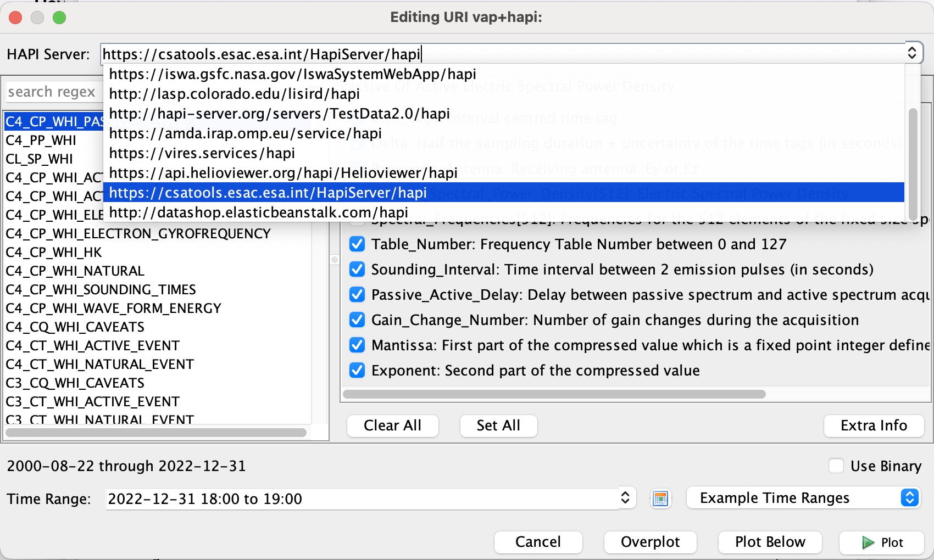This screenshot has height=560, width=934.
Task: Choose iswa.gsfc.nasa.gov server from the list
Action: 504,74
